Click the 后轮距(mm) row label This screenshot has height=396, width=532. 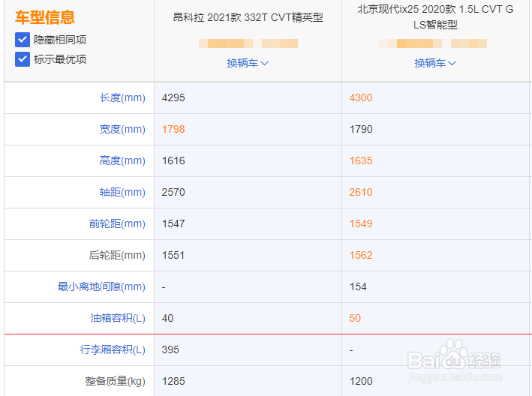(x=117, y=255)
